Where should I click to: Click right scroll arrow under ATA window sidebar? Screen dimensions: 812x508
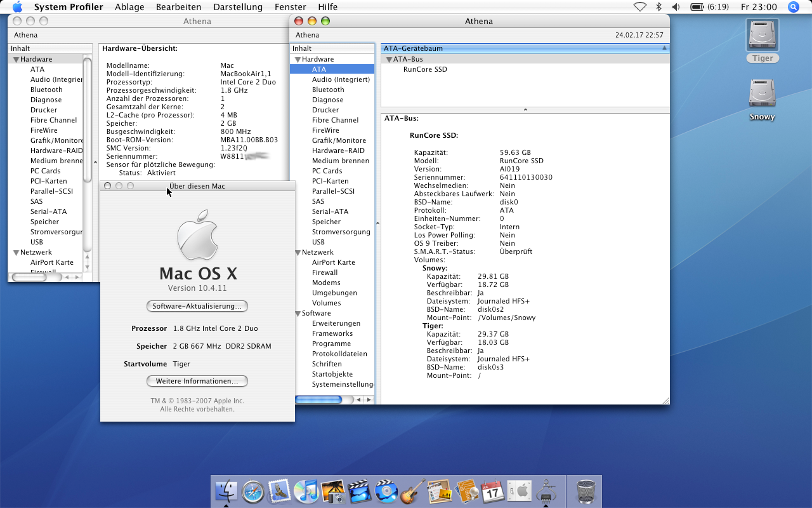coord(369,399)
